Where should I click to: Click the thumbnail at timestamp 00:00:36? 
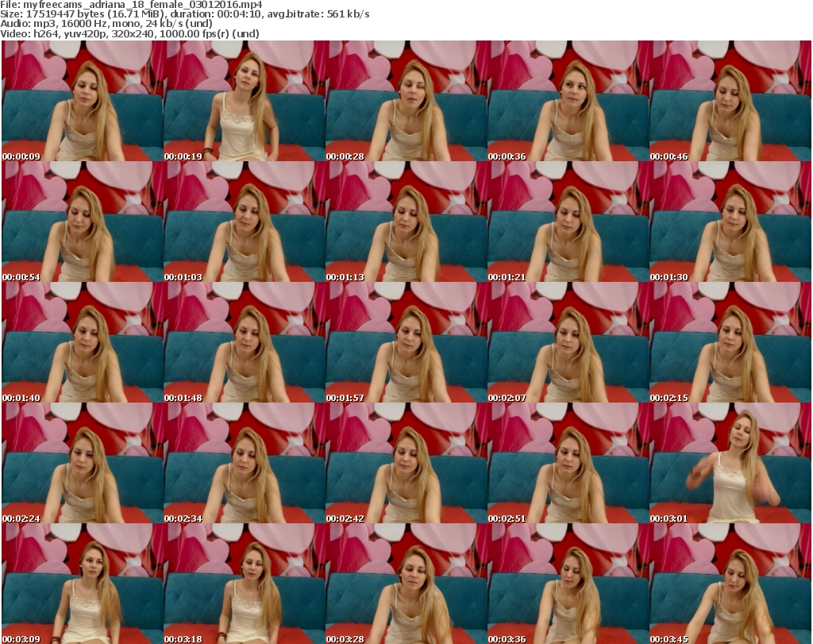pos(568,101)
